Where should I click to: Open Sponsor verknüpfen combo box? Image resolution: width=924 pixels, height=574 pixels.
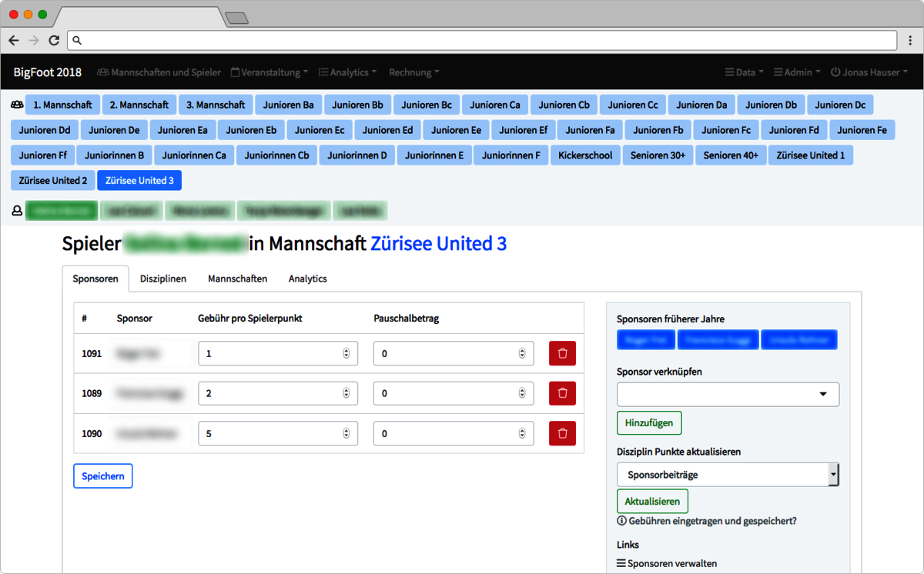pos(728,394)
